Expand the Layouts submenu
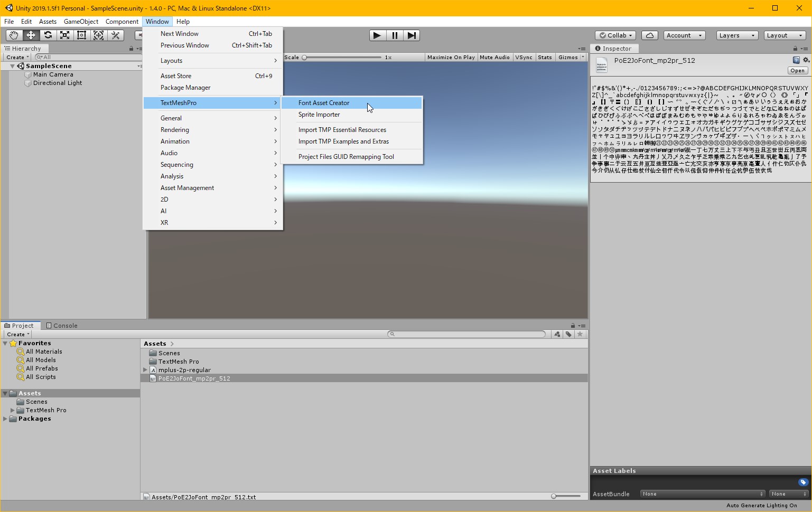This screenshot has width=812, height=512. [x=213, y=61]
